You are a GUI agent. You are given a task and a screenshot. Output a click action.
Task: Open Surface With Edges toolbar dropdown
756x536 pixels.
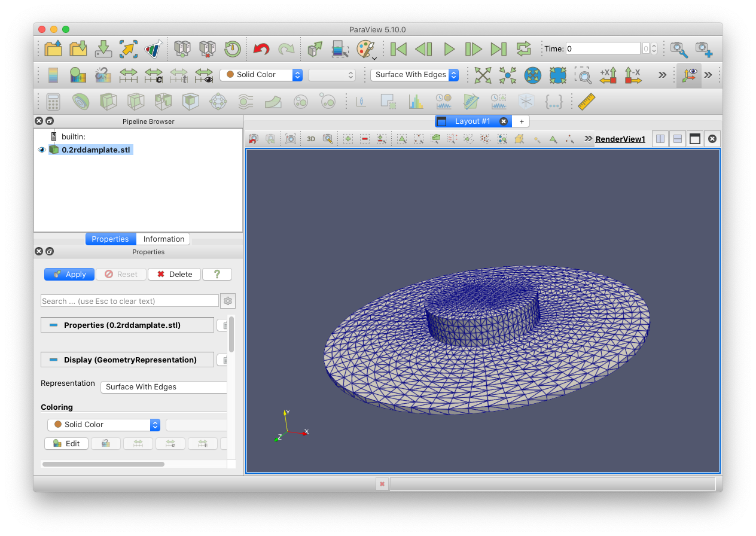pyautogui.click(x=414, y=75)
